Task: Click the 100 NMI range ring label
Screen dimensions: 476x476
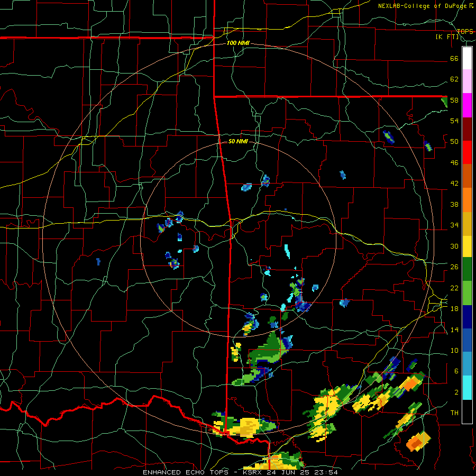Action: 238,43
